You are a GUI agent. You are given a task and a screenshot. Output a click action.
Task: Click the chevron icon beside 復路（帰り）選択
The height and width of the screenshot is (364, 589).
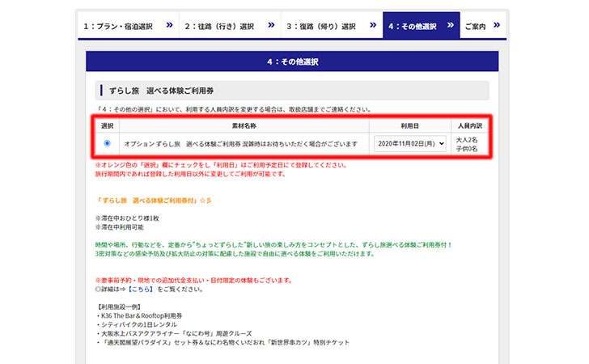(373, 25)
